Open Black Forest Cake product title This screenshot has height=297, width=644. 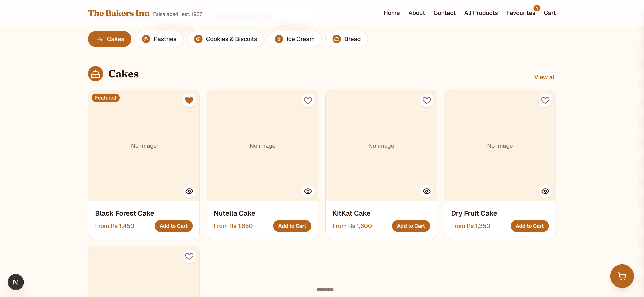pos(125,213)
